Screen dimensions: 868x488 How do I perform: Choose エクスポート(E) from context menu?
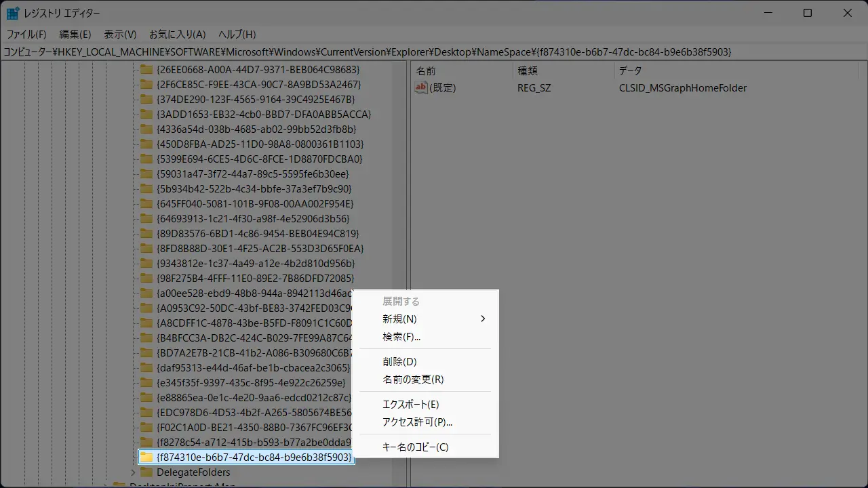point(411,405)
